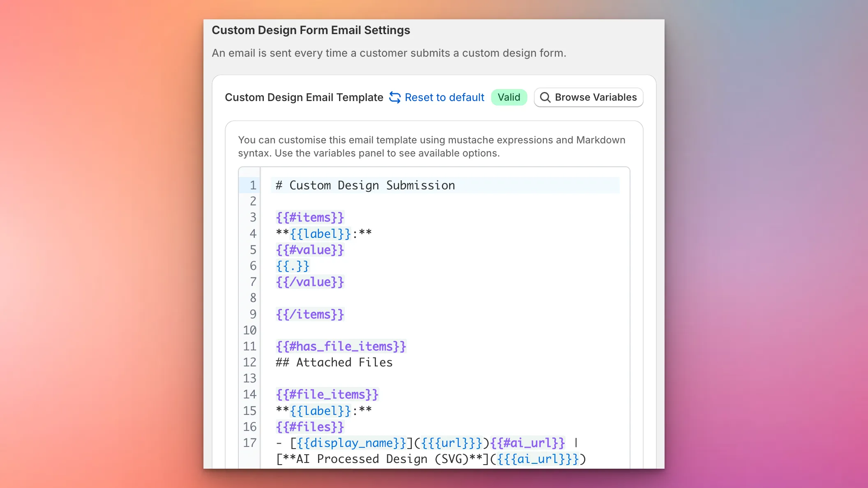Select the {{#file_items}} tag on line 14

coord(327,394)
